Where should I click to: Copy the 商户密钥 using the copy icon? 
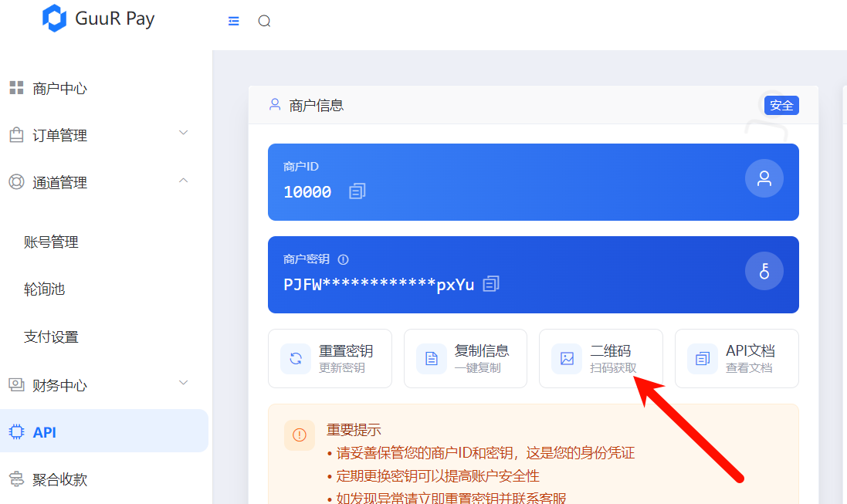[x=492, y=285]
